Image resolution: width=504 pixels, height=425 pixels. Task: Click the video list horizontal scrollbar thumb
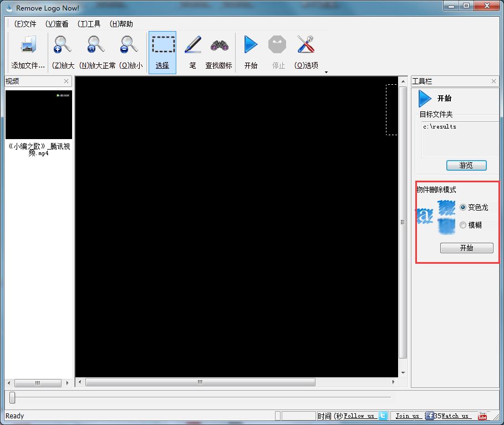coord(38,383)
